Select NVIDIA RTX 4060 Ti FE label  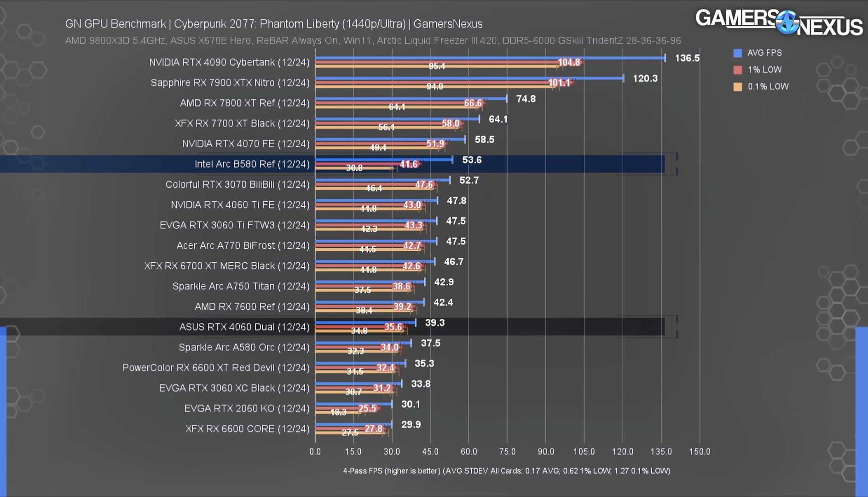tap(240, 205)
